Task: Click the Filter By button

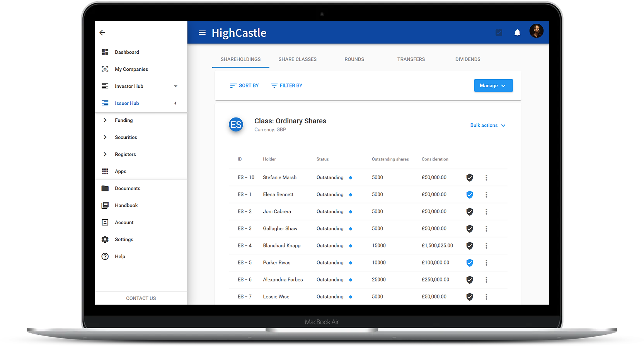Action: pyautogui.click(x=286, y=85)
